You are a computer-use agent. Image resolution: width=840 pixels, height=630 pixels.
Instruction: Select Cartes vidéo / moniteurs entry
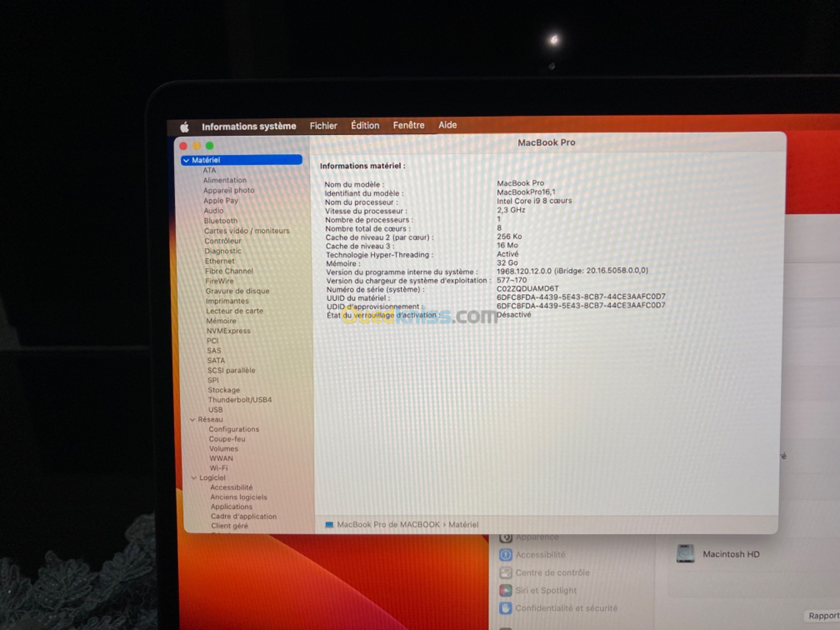click(x=247, y=231)
